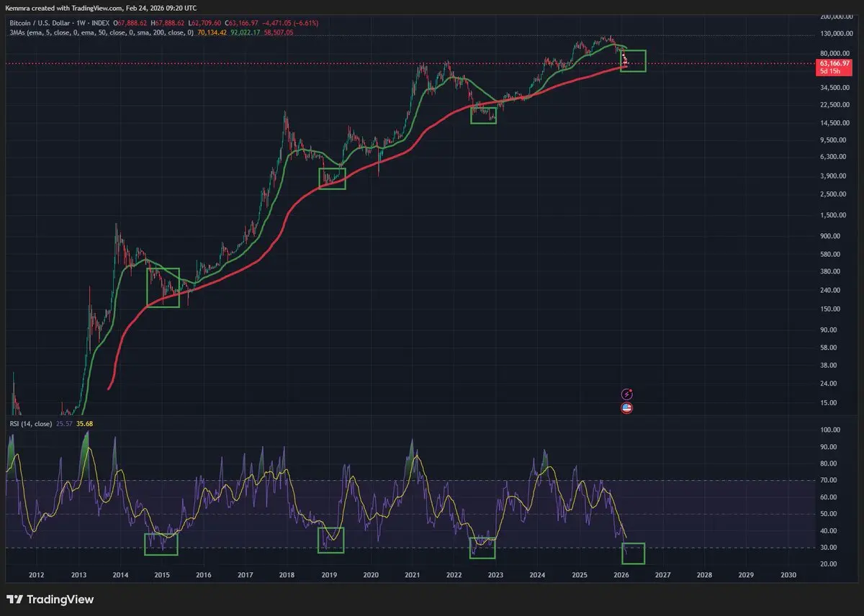Viewport: 864px width, 616px height.
Task: Click the 2012 label on the time axis
Action: [x=37, y=575]
